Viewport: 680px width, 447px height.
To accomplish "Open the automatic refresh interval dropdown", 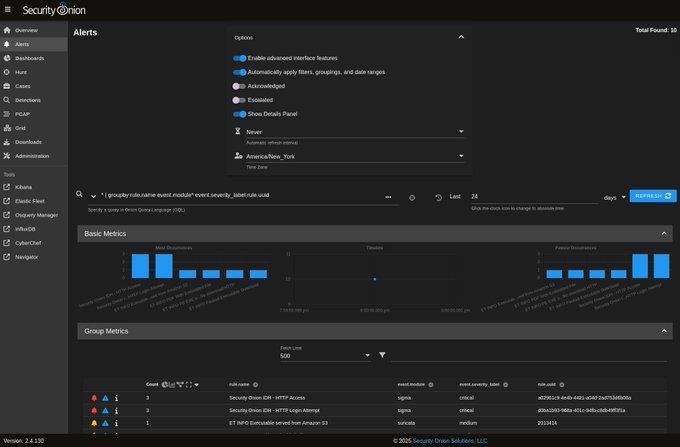I will (355, 132).
